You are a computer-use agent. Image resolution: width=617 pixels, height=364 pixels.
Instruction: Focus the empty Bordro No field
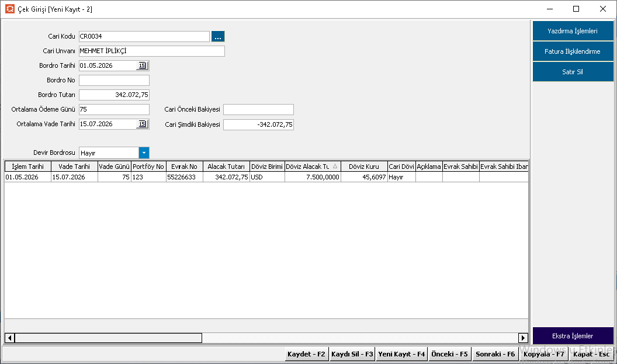(x=114, y=80)
